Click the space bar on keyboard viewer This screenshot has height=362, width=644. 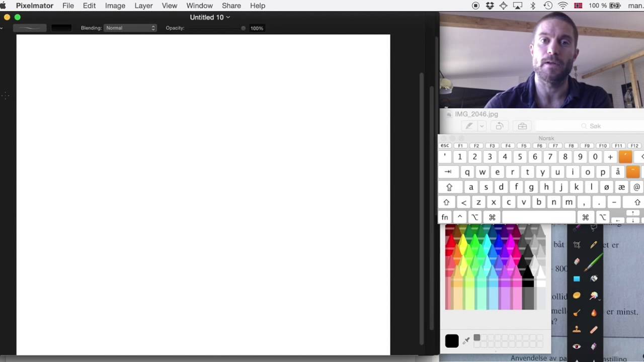click(538, 217)
